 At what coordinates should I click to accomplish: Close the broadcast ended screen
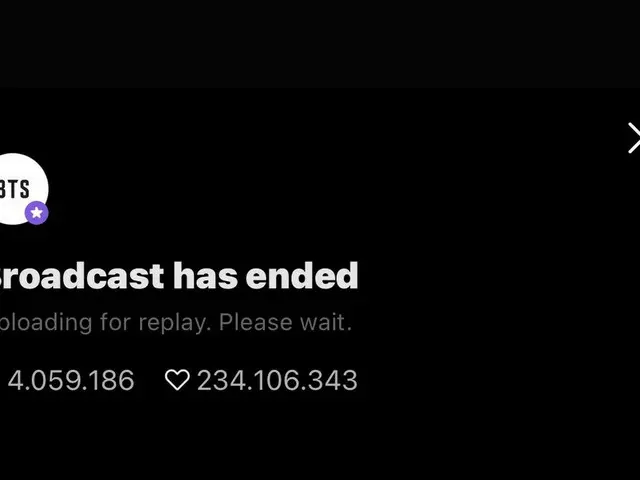pos(633,138)
